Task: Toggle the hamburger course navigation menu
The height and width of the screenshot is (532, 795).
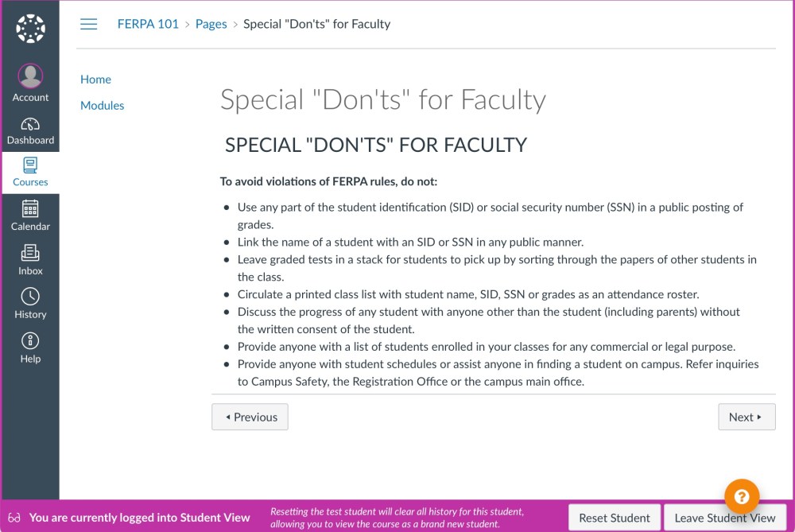Action: click(x=89, y=24)
